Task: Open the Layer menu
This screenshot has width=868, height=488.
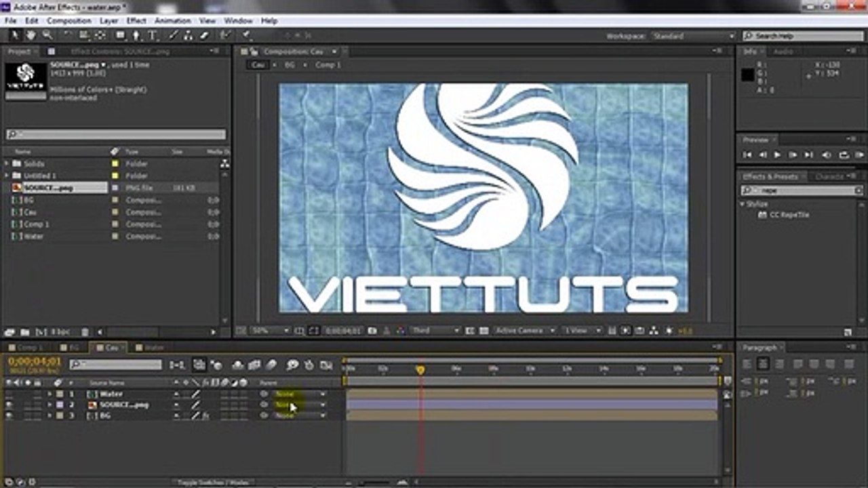Action: click(108, 21)
